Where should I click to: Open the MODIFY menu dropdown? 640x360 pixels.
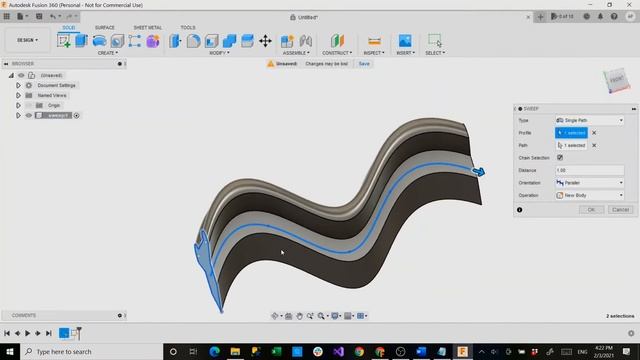pos(219,53)
